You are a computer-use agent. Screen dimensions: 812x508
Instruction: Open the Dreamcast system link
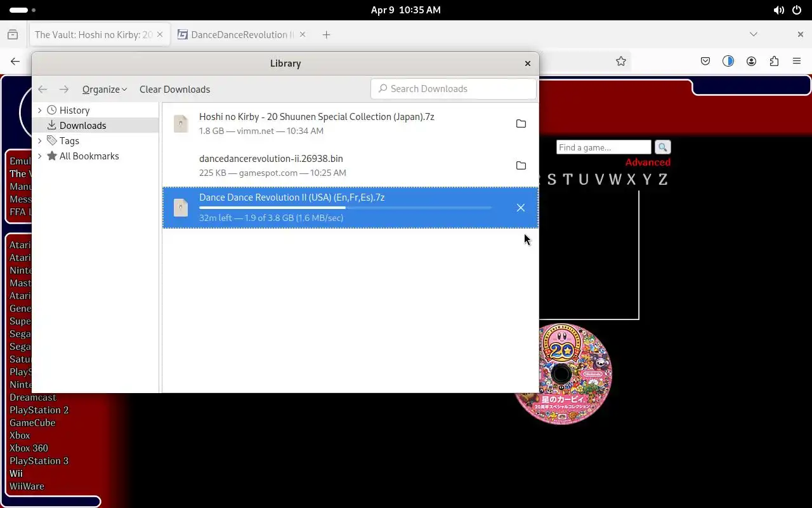pyautogui.click(x=33, y=398)
